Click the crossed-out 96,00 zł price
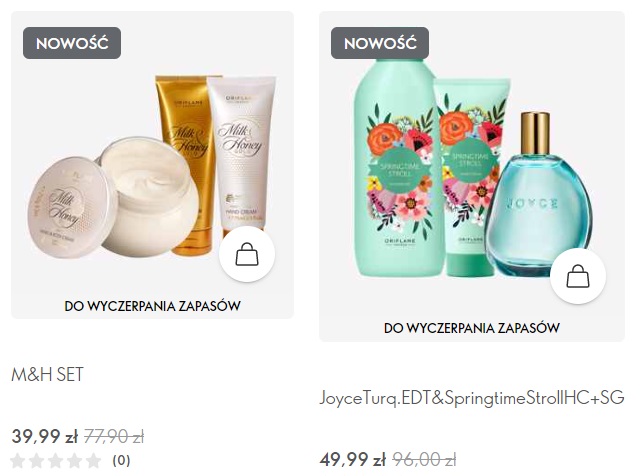Screen dimensions: 643x476 (x=424, y=460)
